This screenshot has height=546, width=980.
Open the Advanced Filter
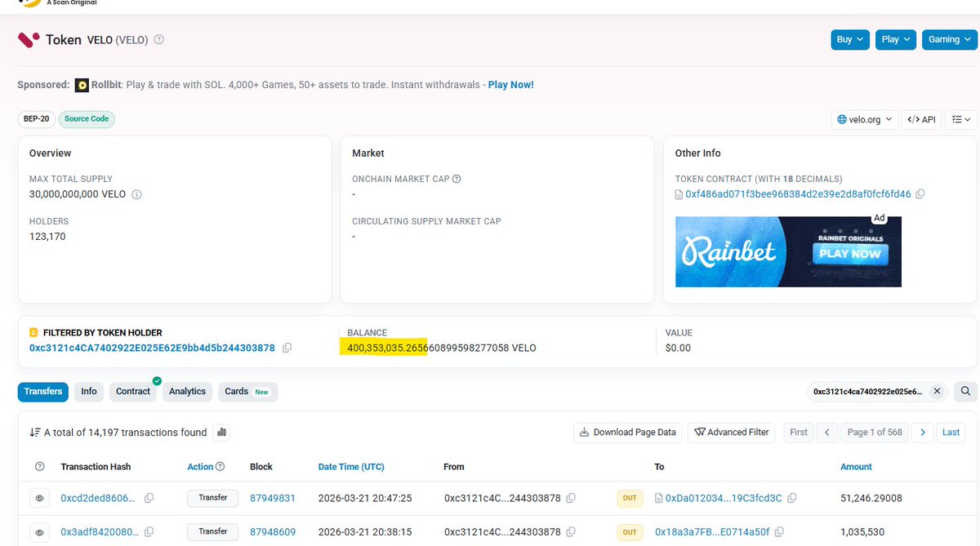[733, 433]
